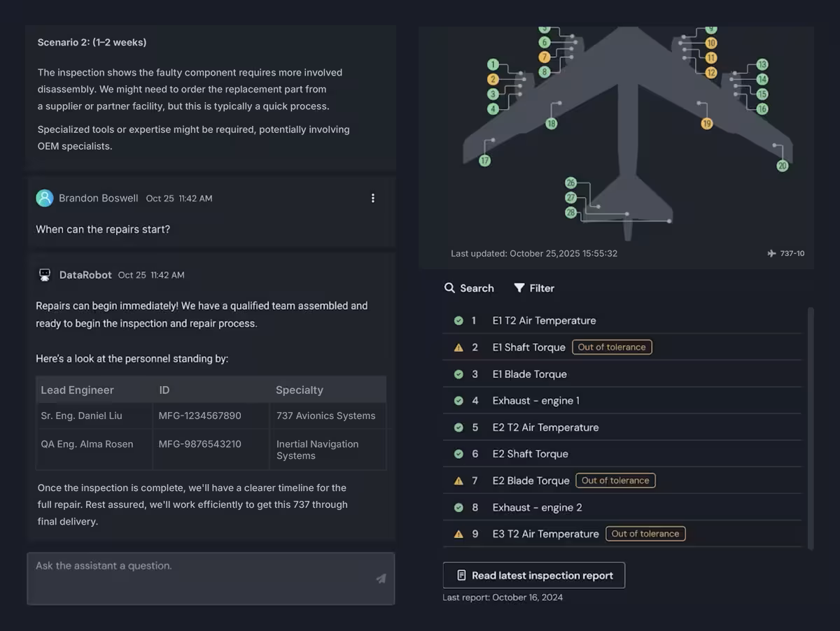Click the DataRobot bot avatar icon
840x631 pixels.
[45, 275]
